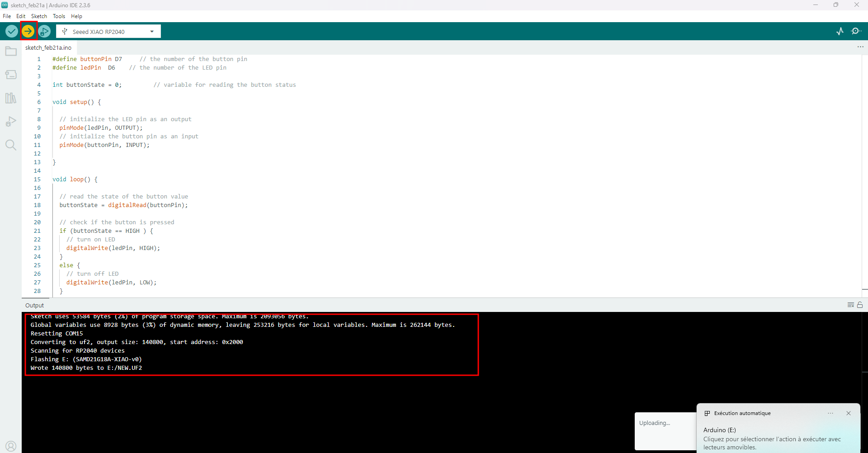Open the Search sidebar panel
This screenshot has width=868, height=453.
(11, 145)
